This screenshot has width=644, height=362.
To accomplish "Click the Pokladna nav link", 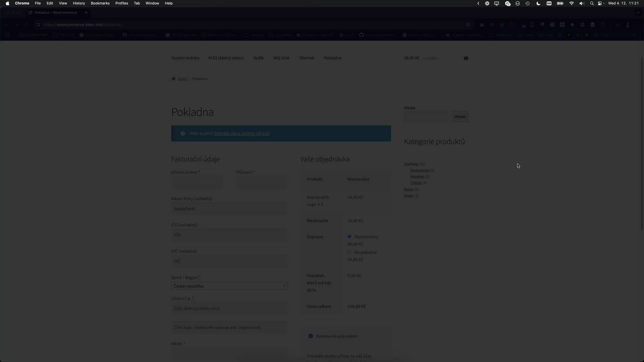I will click(333, 58).
